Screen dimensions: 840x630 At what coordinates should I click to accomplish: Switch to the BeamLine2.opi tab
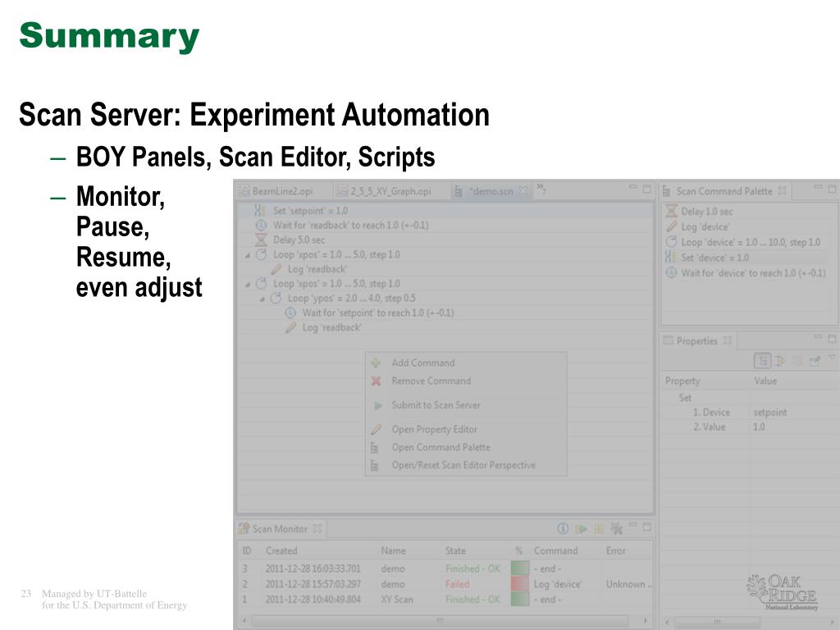pyautogui.click(x=282, y=191)
